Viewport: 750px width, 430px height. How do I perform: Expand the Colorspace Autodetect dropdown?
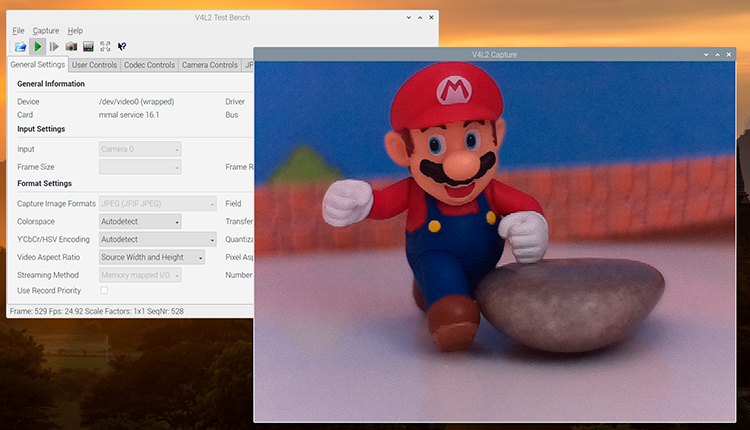[x=140, y=221]
